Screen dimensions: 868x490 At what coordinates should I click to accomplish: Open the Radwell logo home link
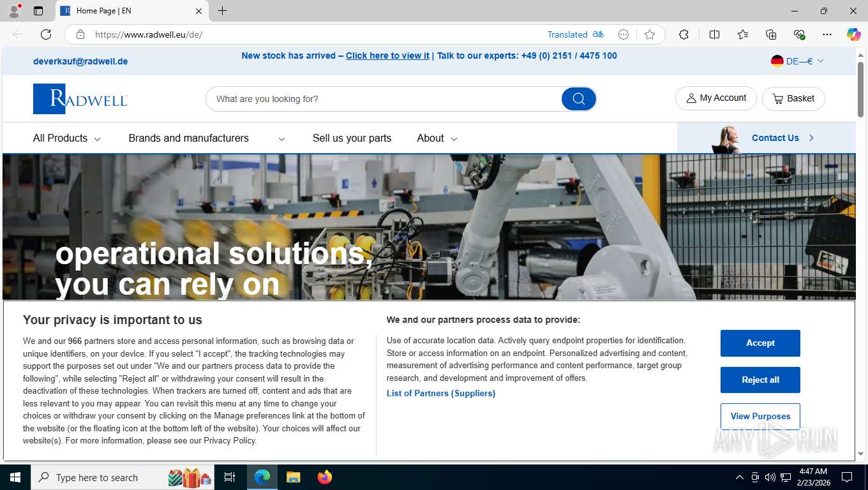pos(80,99)
